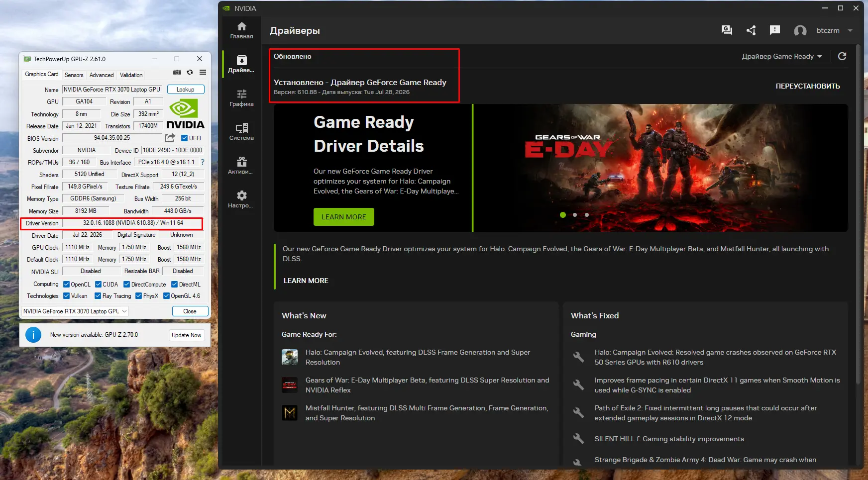The height and width of the screenshot is (480, 868).
Task: Toggle the PhysX checkbox
Action: tap(139, 296)
